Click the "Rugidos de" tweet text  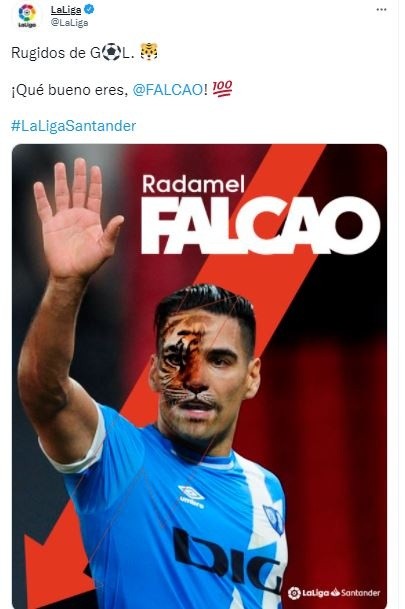click(x=48, y=52)
